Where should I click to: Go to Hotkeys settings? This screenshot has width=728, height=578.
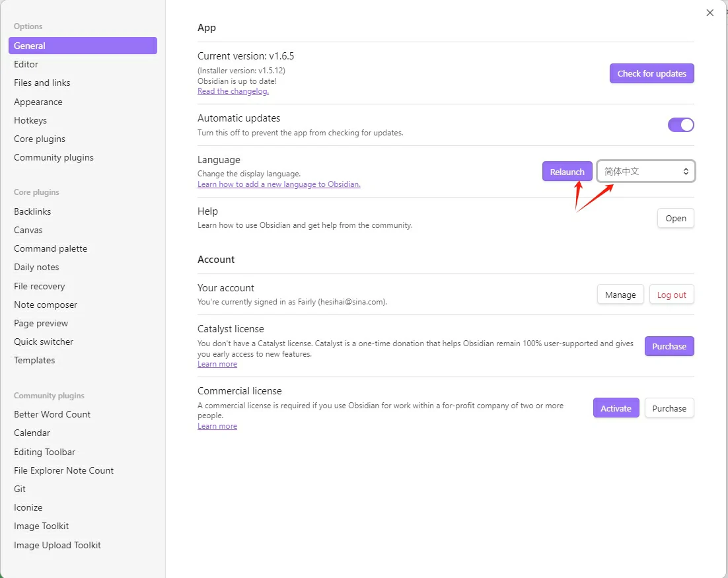click(30, 120)
